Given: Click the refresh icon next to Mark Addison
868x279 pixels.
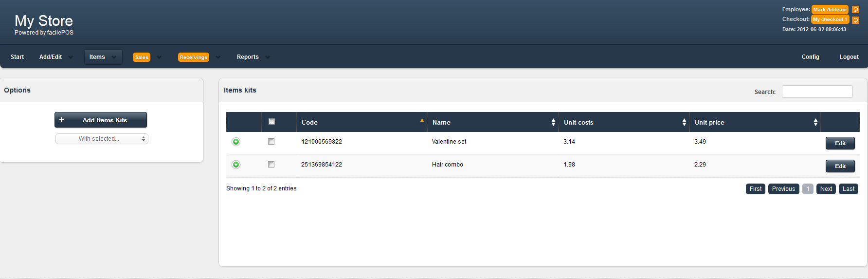Looking at the screenshot, I should pos(855,10).
